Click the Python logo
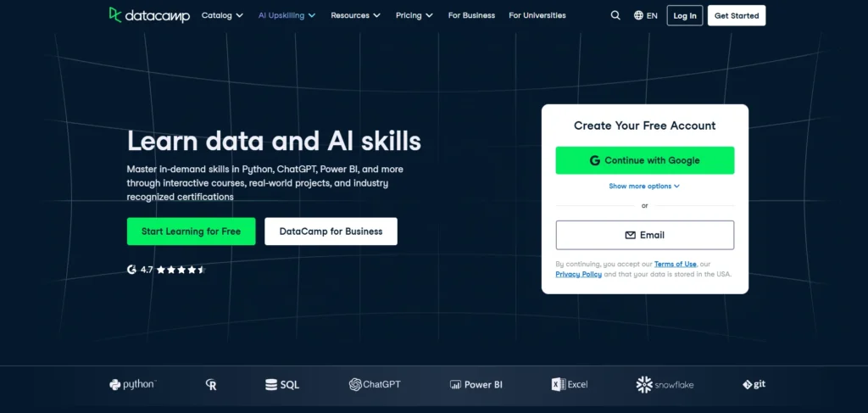The image size is (868, 413). (x=133, y=384)
